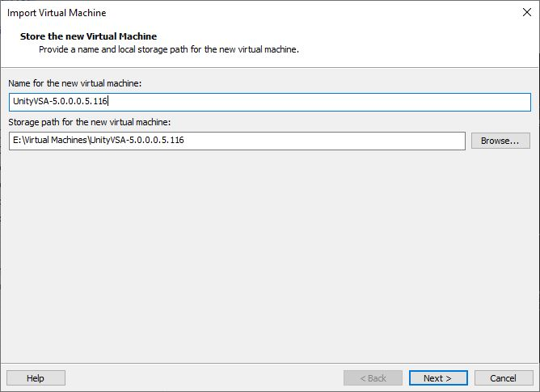This screenshot has width=540, height=392.
Task: Click the empty gray area below the path field
Action: click(269, 242)
